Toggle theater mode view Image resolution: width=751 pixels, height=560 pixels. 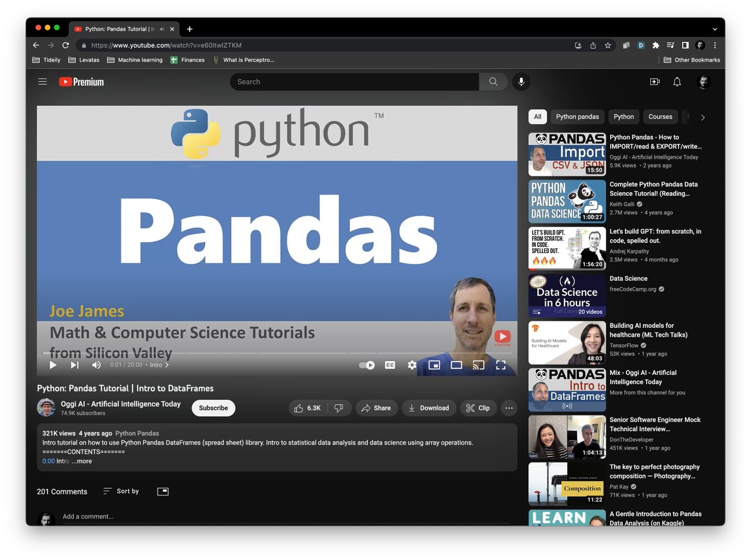456,365
